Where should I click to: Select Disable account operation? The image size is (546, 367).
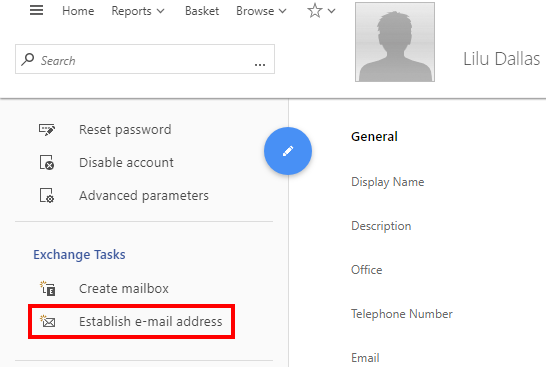(x=126, y=163)
